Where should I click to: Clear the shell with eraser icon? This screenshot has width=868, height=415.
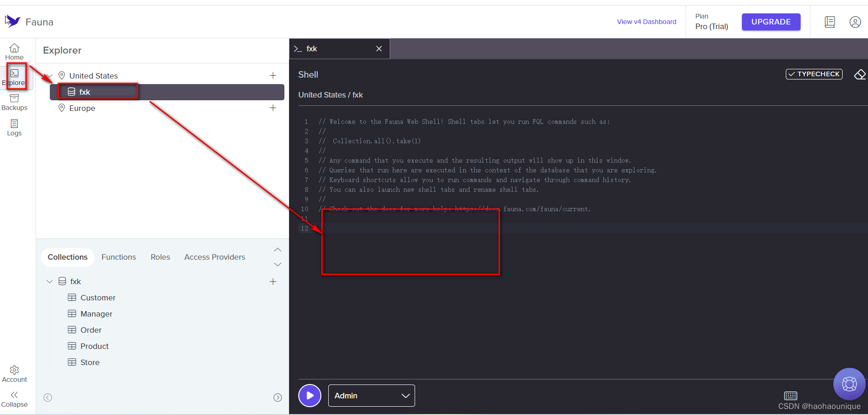(x=860, y=74)
